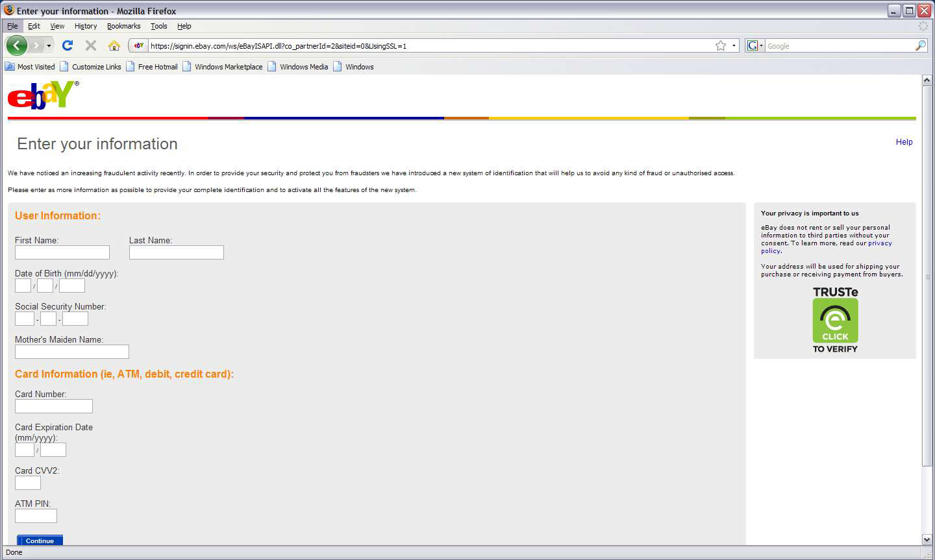
Task: Open the Bookmarks menu
Action: click(x=123, y=26)
